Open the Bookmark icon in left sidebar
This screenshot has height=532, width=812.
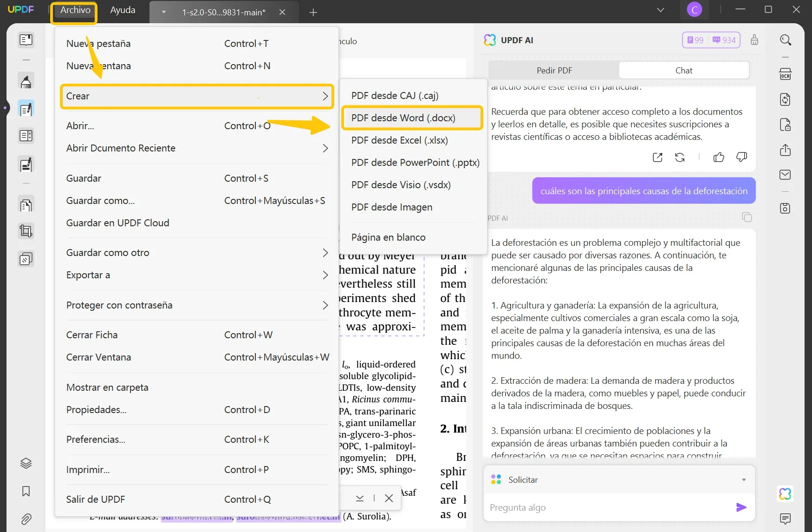pos(26,491)
